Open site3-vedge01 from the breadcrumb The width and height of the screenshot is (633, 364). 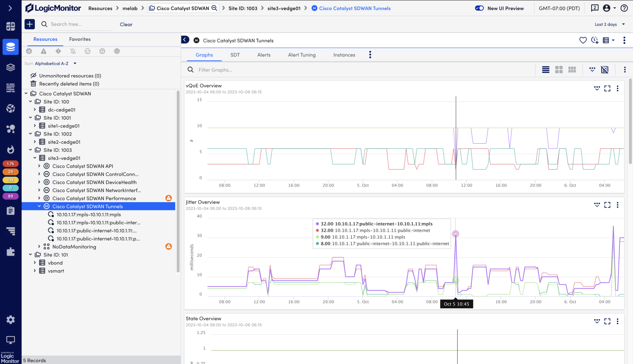coord(283,8)
